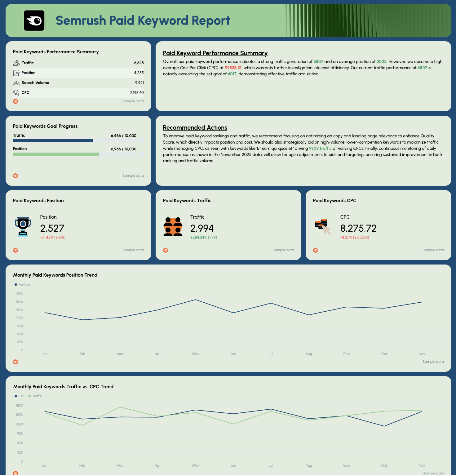Toggle the CPC series in Traffic vs CPC legend
456x476 pixels.
coord(19,396)
